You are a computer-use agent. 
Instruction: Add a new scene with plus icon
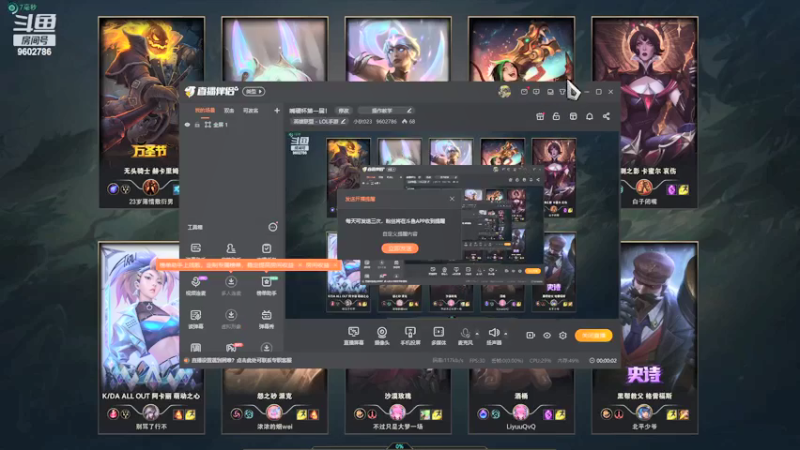(277, 111)
